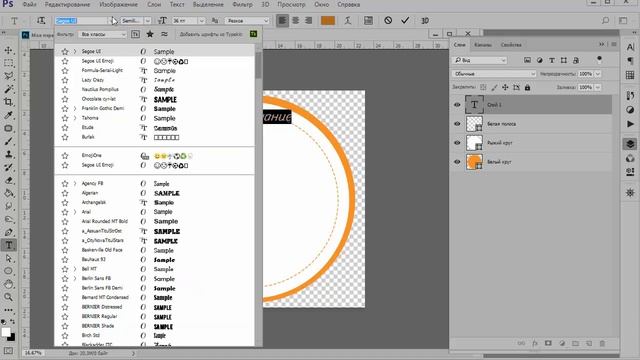Select the Zoom magnifier tool

point(8,297)
